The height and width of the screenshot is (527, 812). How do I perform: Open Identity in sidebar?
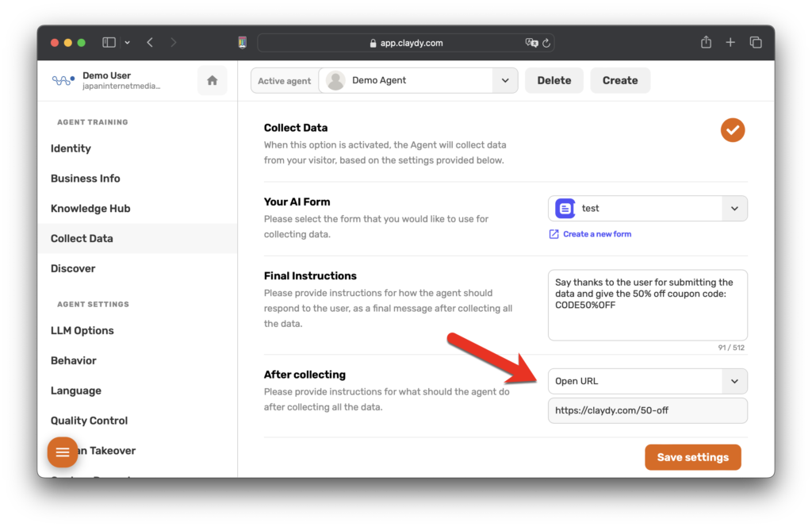71,148
